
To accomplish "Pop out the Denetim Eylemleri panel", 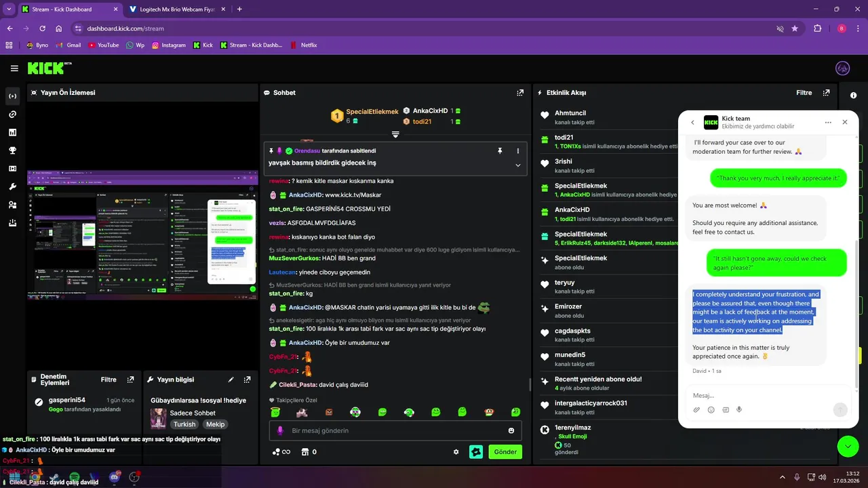I will 131,380.
